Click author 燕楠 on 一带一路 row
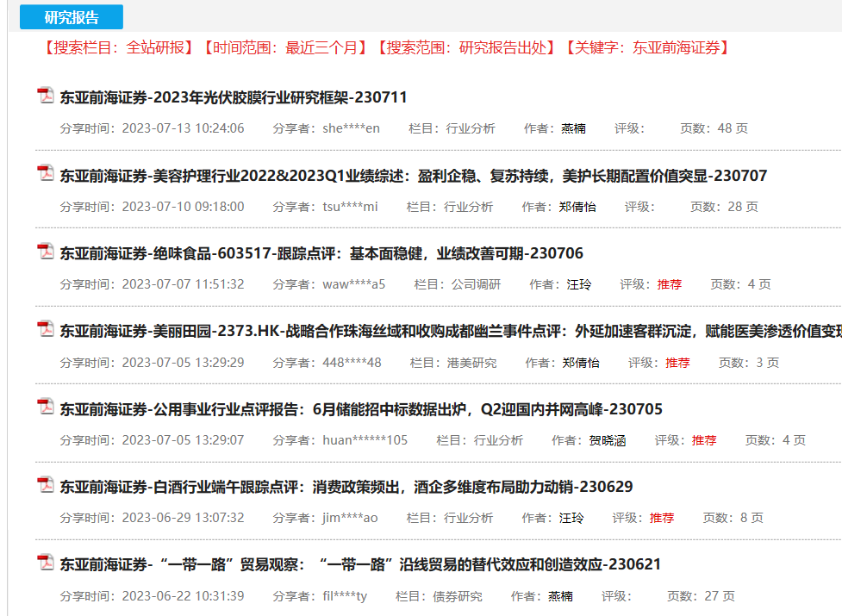Viewport: 842px width, 616px height. (560, 597)
